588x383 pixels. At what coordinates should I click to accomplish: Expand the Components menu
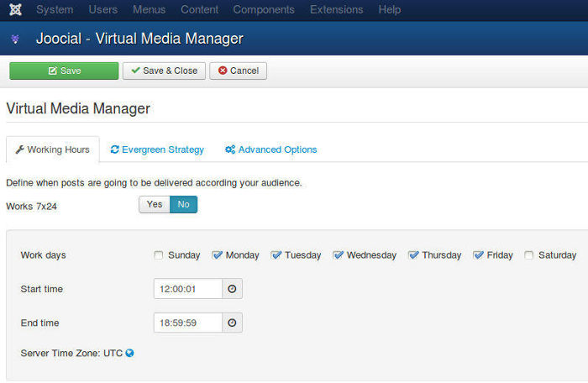point(264,9)
